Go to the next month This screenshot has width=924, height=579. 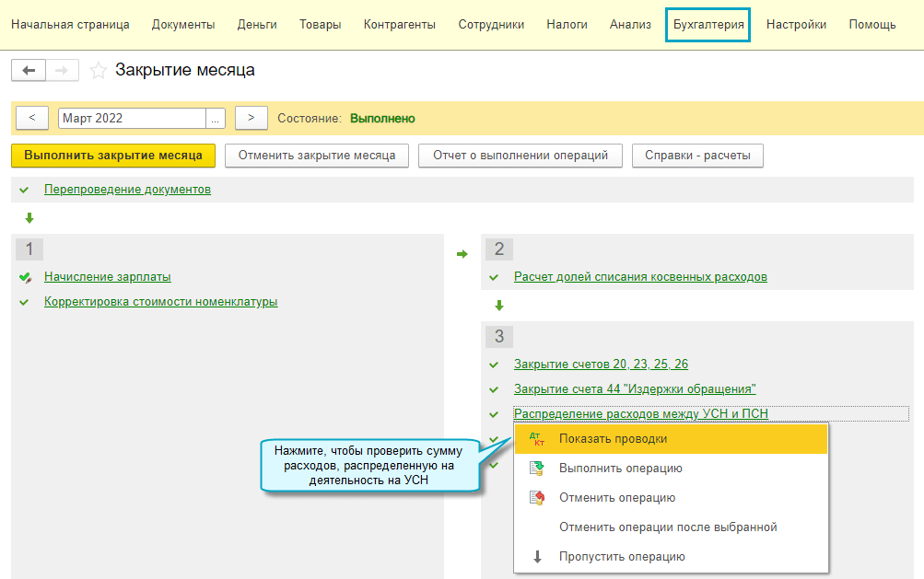coord(251,118)
